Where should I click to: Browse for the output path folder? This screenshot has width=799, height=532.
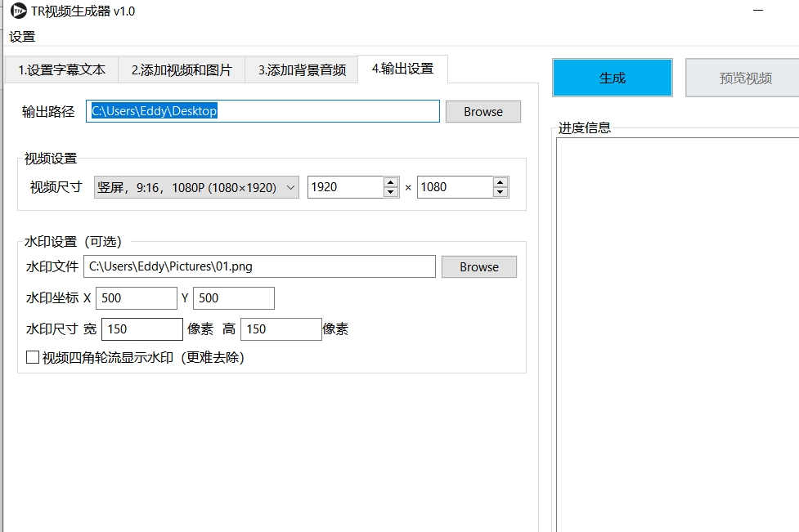[483, 112]
